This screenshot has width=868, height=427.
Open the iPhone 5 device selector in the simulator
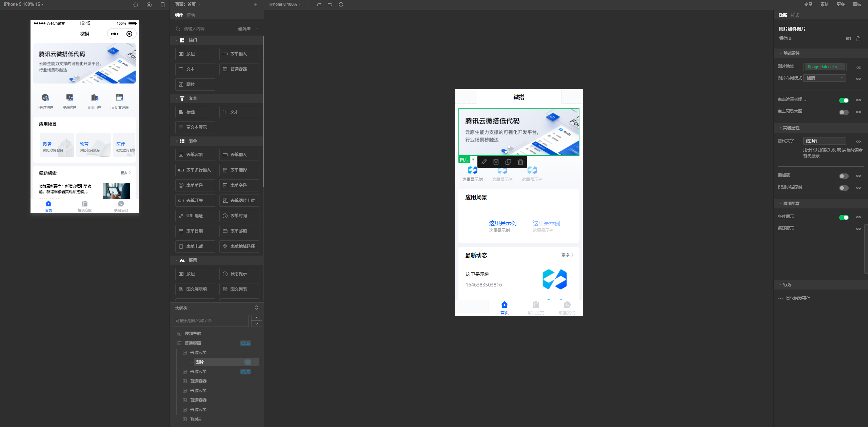click(23, 4)
